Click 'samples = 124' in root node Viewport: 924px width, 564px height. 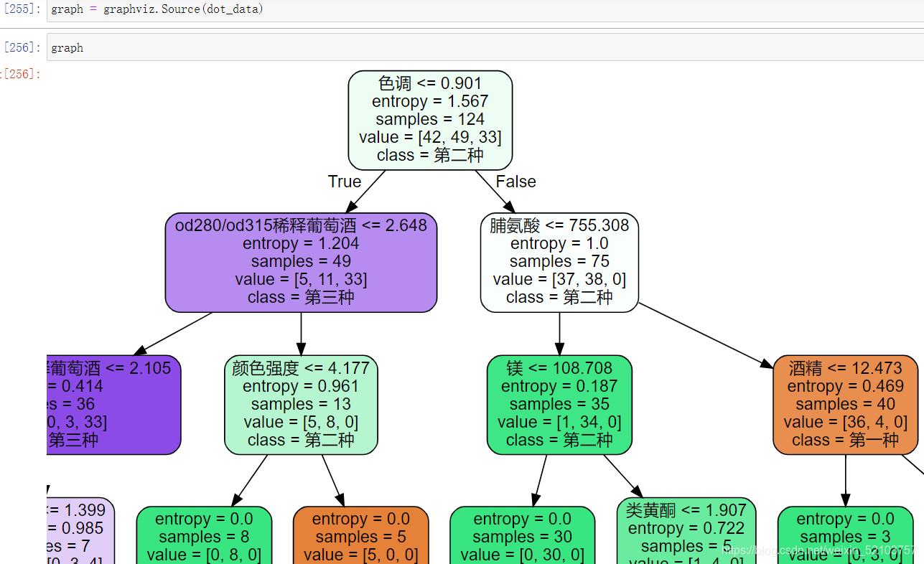click(430, 119)
